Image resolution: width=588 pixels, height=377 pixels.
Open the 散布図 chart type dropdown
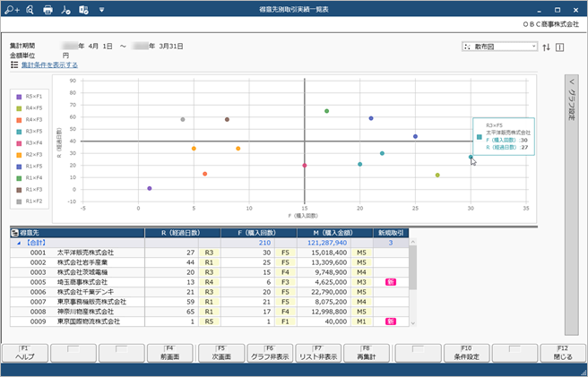pos(500,46)
